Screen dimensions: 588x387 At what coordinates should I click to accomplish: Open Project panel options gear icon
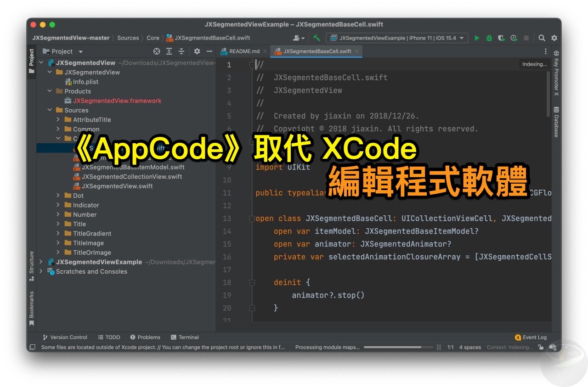196,51
